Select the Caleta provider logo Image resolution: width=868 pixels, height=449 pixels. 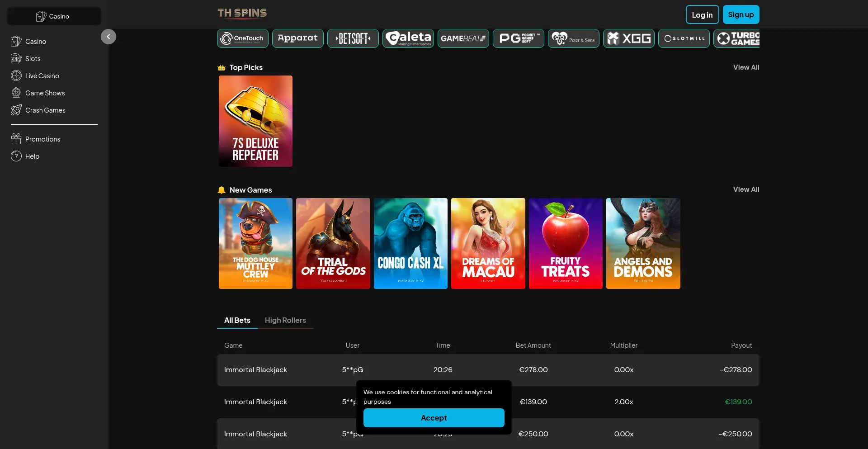408,38
